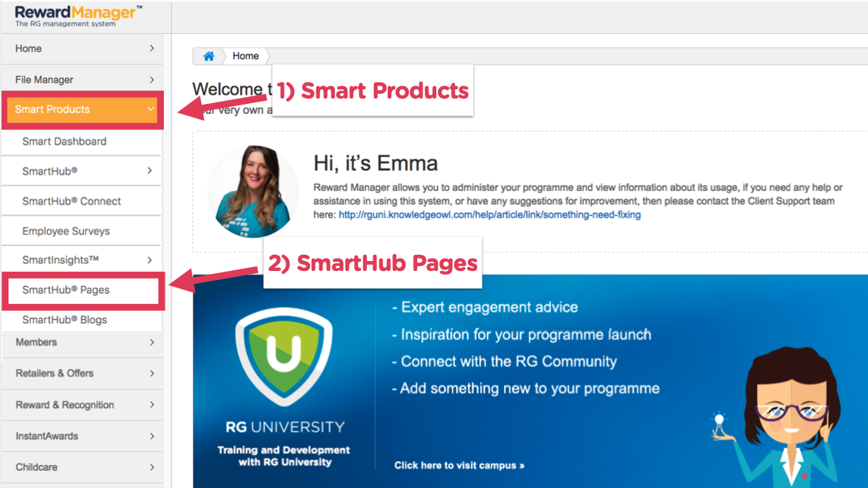
Task: Open the Childcare menu
Action: (82, 467)
